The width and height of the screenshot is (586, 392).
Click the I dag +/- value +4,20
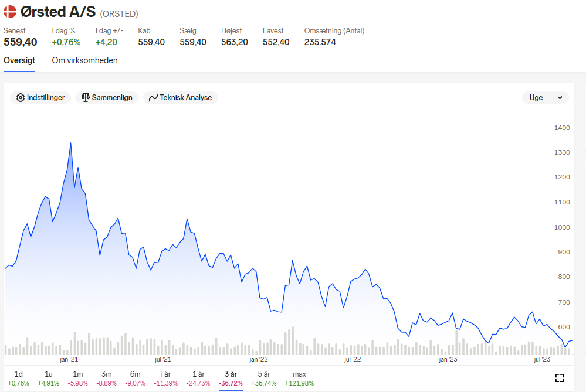(x=106, y=42)
